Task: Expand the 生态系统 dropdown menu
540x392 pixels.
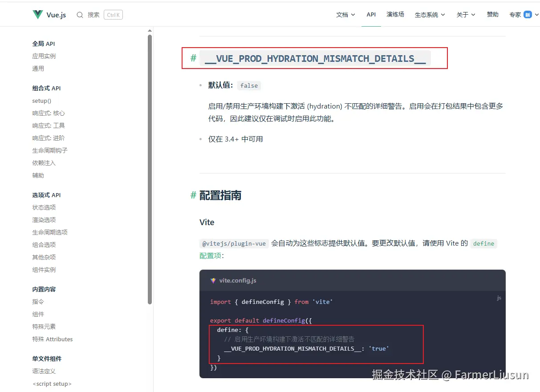Action: (430, 15)
